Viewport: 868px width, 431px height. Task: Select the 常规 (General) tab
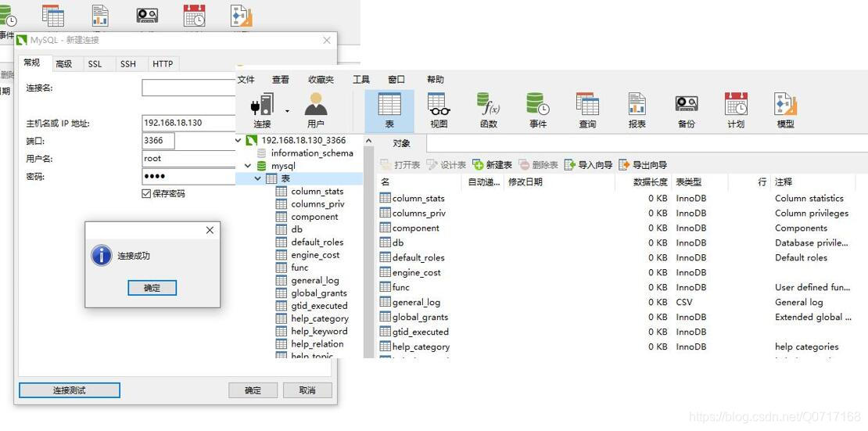[x=32, y=63]
